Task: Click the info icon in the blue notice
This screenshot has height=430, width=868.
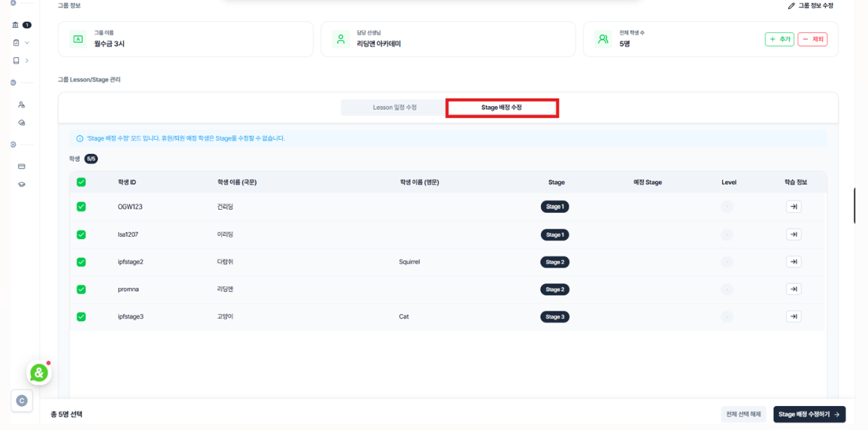Action: point(80,138)
